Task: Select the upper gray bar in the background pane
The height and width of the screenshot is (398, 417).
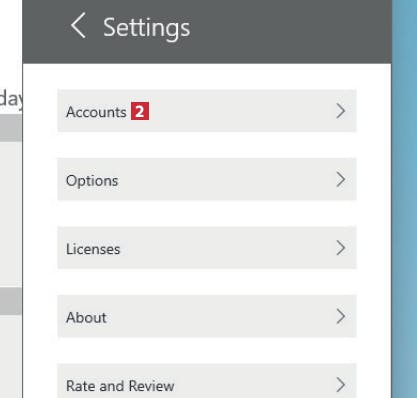Action: point(11,128)
